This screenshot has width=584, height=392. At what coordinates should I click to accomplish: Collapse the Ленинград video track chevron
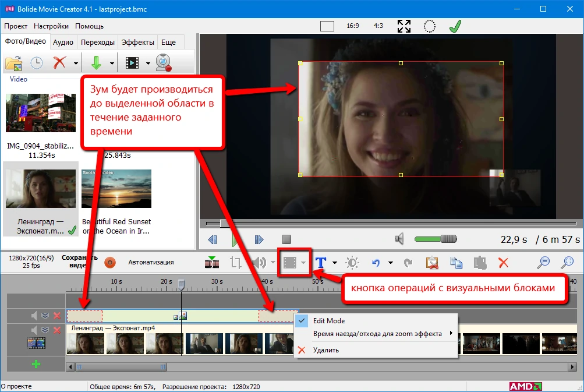tap(45, 330)
